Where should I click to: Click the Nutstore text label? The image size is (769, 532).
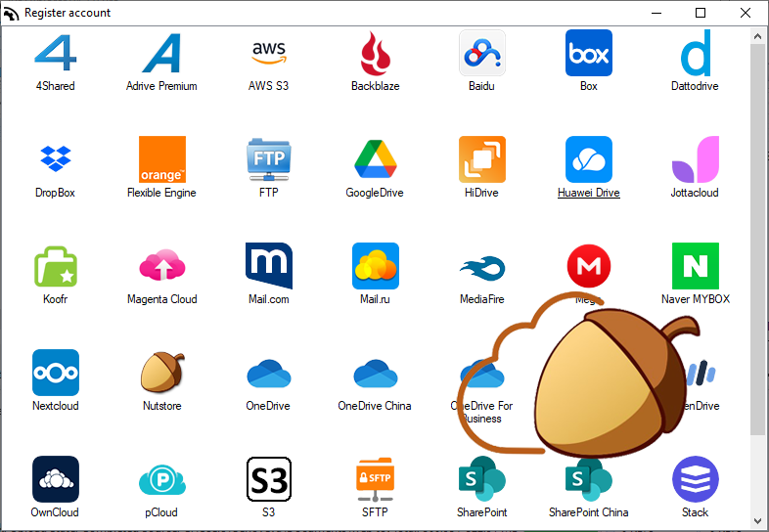tap(162, 406)
